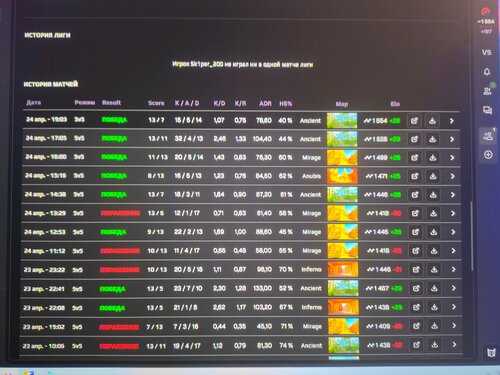Click the bottom-right sidebar cat-face icon
The height and width of the screenshot is (375, 500).
[491, 352]
